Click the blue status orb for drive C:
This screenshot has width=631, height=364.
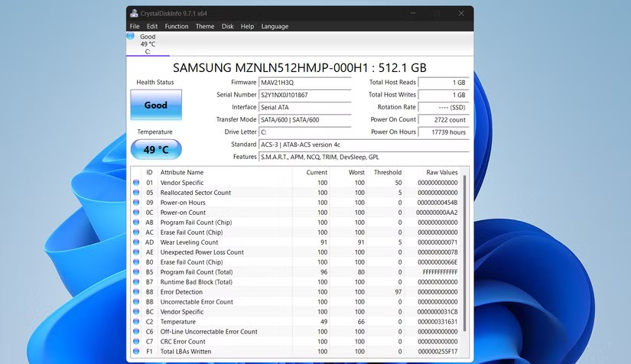tap(131, 36)
